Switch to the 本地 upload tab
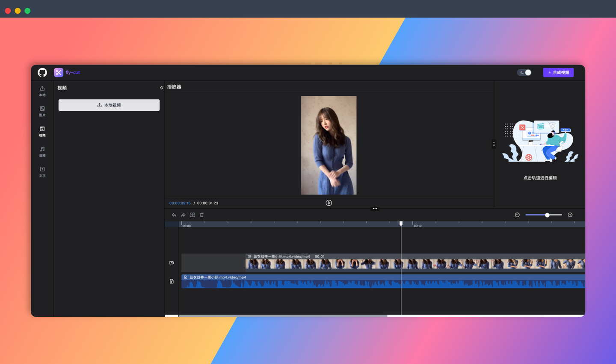 (x=42, y=91)
